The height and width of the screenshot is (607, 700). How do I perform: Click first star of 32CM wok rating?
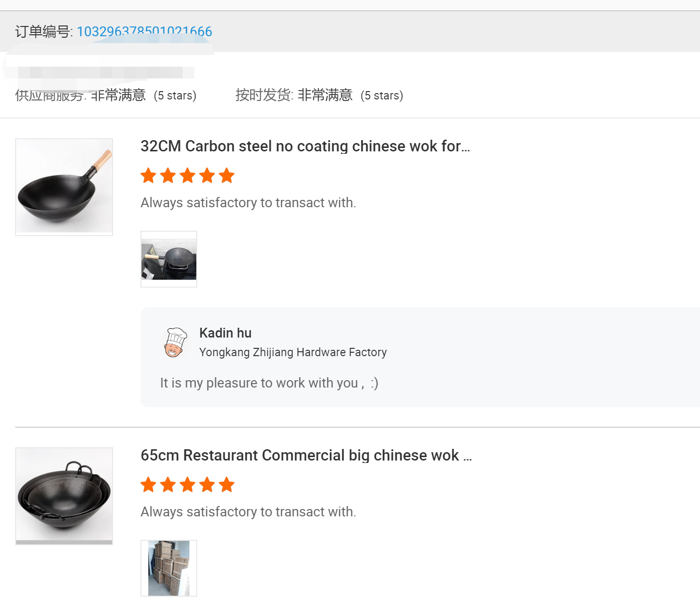148,175
